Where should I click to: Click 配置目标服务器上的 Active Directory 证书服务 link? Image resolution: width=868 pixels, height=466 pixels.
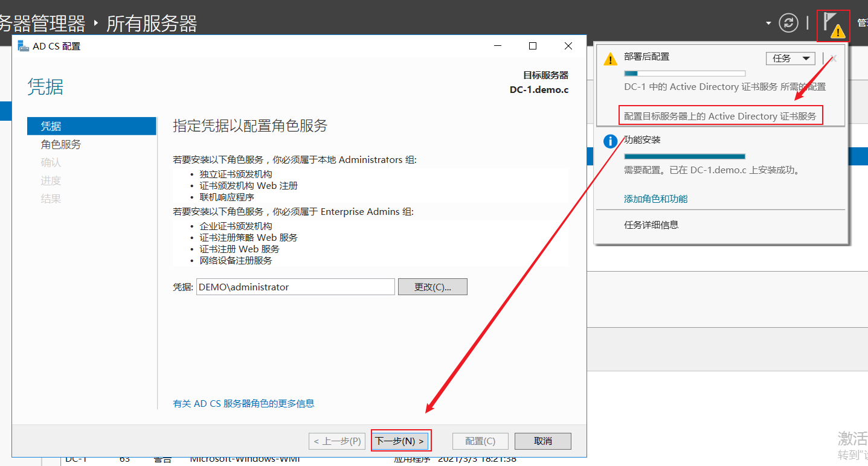(x=720, y=116)
